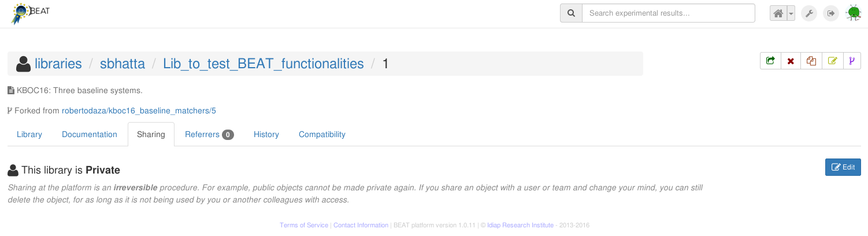Expand the home dropdown caret
The image size is (868, 236).
click(791, 13)
